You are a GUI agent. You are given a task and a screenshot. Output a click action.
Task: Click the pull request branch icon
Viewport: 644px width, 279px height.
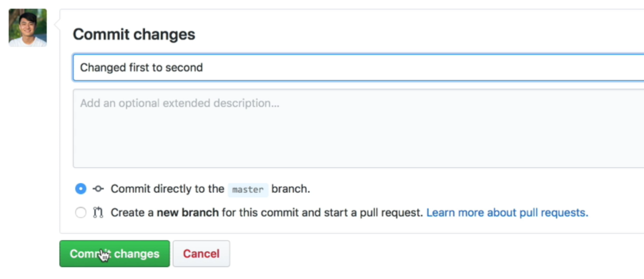97,212
